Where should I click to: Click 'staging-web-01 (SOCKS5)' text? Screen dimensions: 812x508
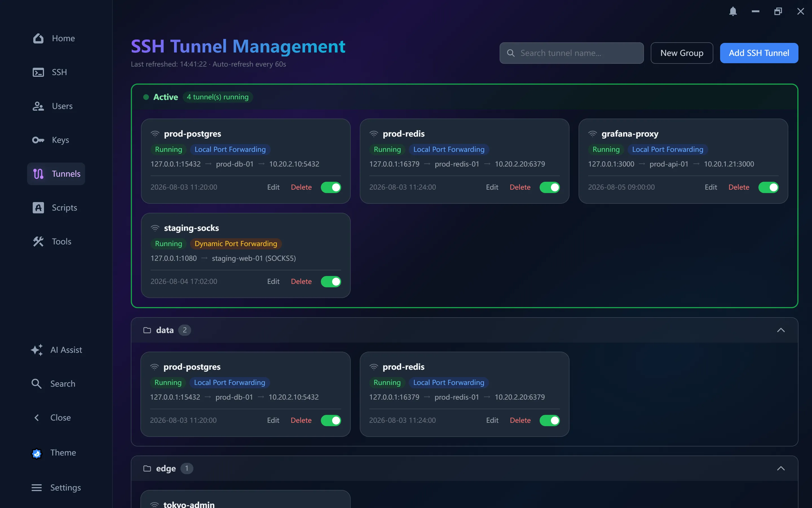point(254,258)
